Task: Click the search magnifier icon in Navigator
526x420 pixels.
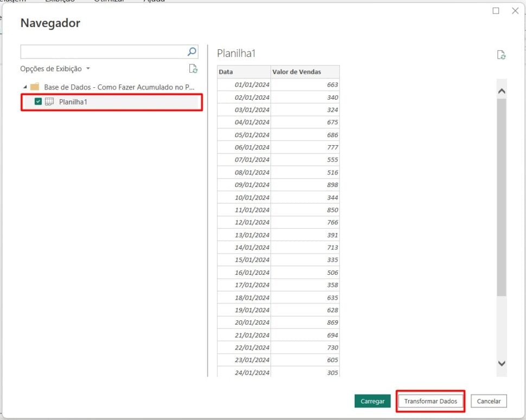Action: point(191,51)
